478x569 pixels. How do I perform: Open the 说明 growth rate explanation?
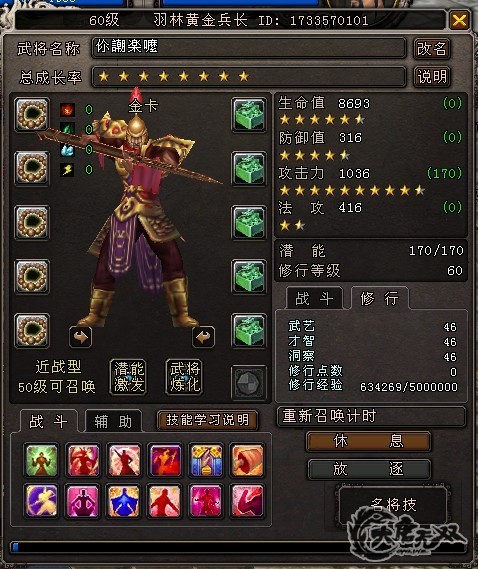tap(432, 77)
